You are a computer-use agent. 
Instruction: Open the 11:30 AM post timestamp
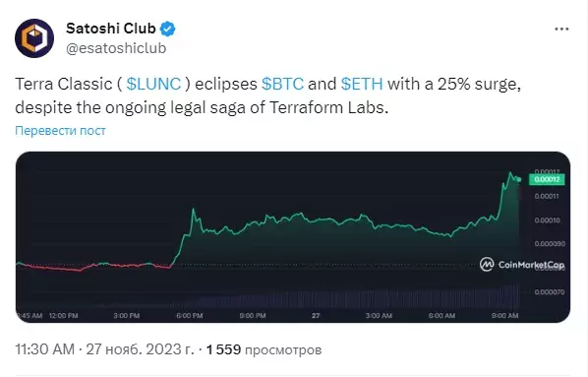pyautogui.click(x=45, y=349)
